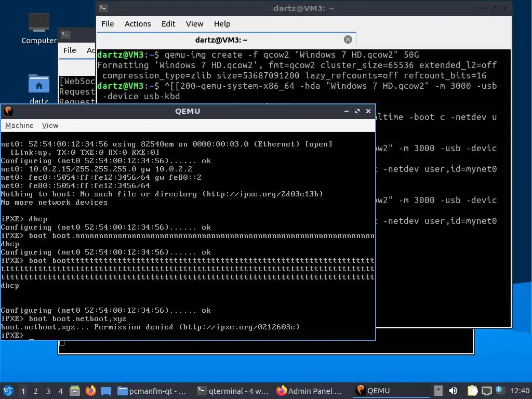
Task: Open the Lubuntu start menu icon
Action: (x=8, y=391)
